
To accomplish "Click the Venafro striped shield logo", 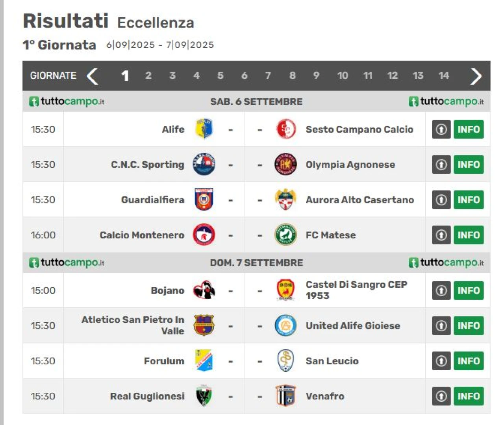I will (x=285, y=396).
